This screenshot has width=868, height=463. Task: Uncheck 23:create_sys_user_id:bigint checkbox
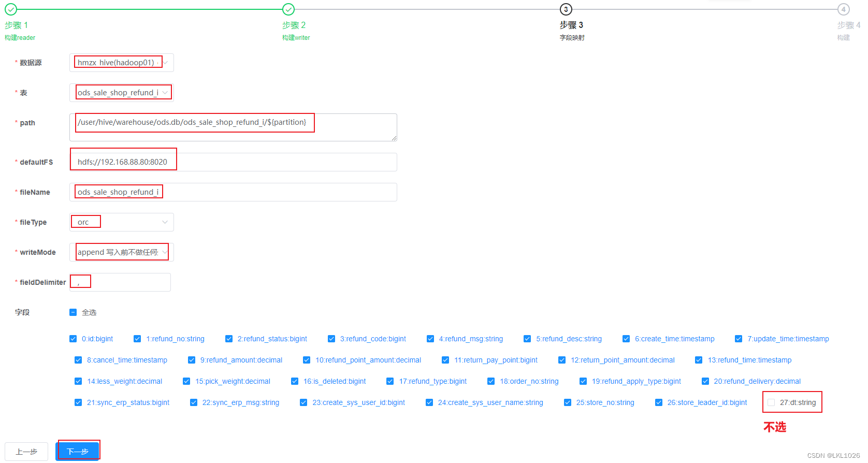coord(303,402)
